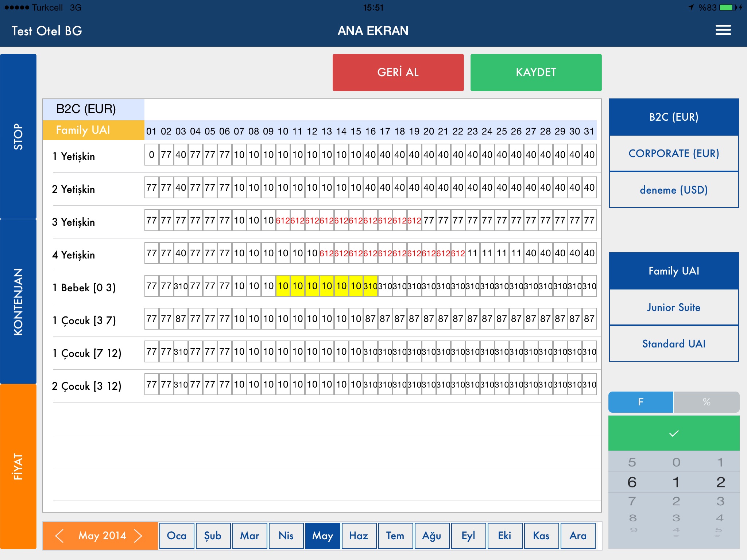Open the FİYAT side tab
The height and width of the screenshot is (560, 747).
[18, 466]
